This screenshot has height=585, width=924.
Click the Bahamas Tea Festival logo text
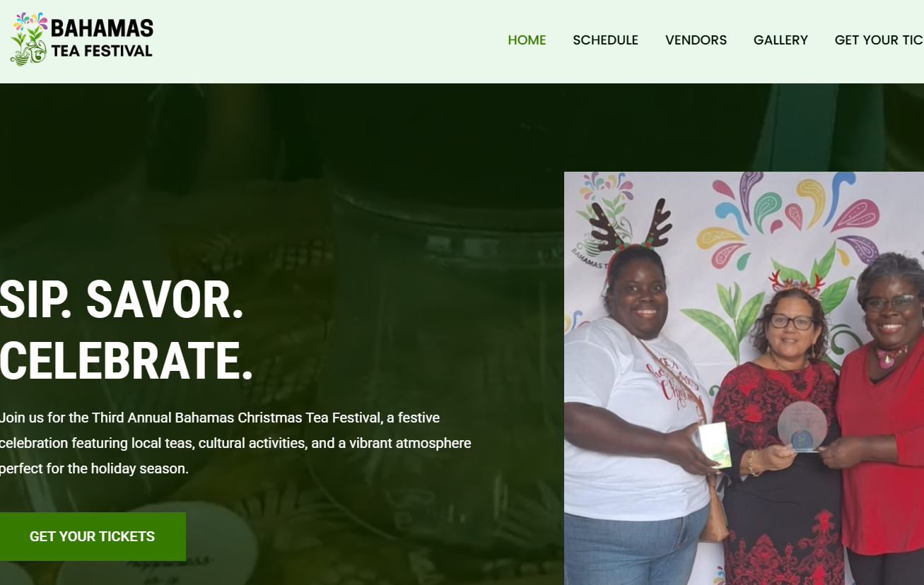click(x=102, y=39)
